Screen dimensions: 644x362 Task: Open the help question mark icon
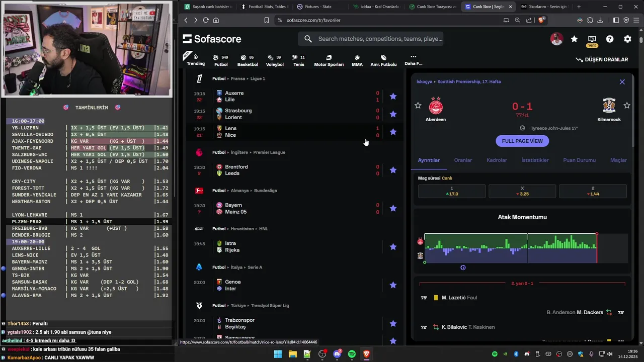[610, 39]
